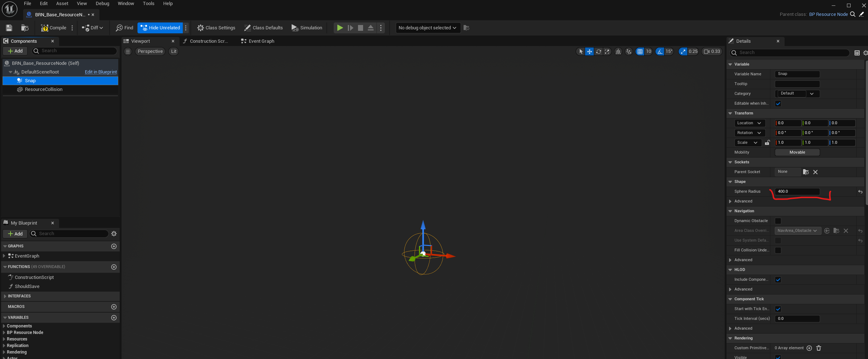Add a new macro with plus icon
Screen dimensions: 868x359
(x=114, y=307)
